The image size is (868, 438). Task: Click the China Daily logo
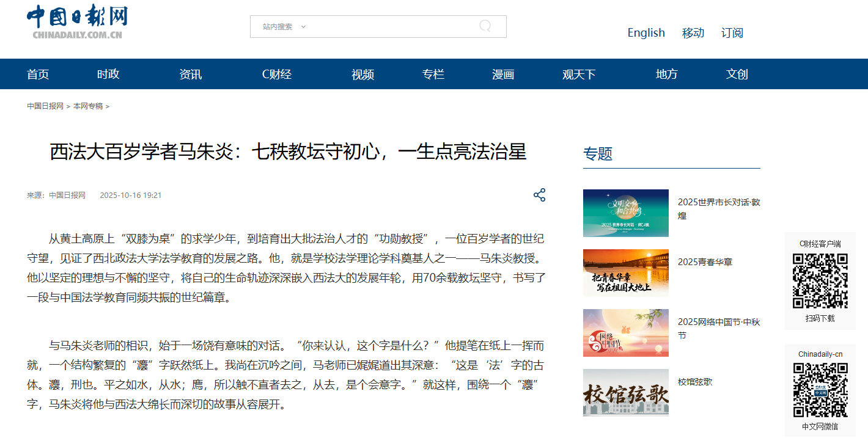77,22
